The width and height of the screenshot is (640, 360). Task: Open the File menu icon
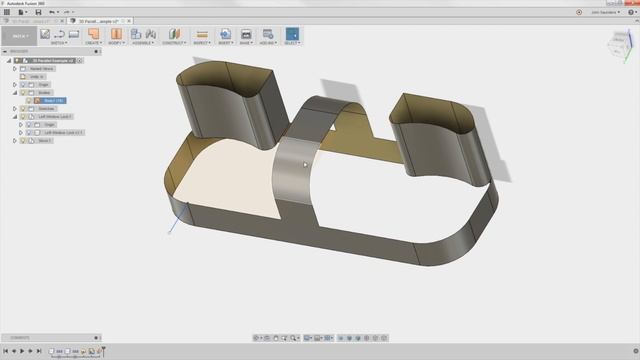(x=21, y=12)
